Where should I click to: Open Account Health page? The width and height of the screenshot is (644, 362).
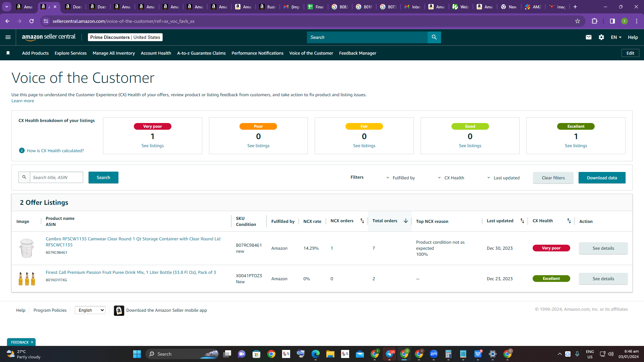tap(156, 53)
